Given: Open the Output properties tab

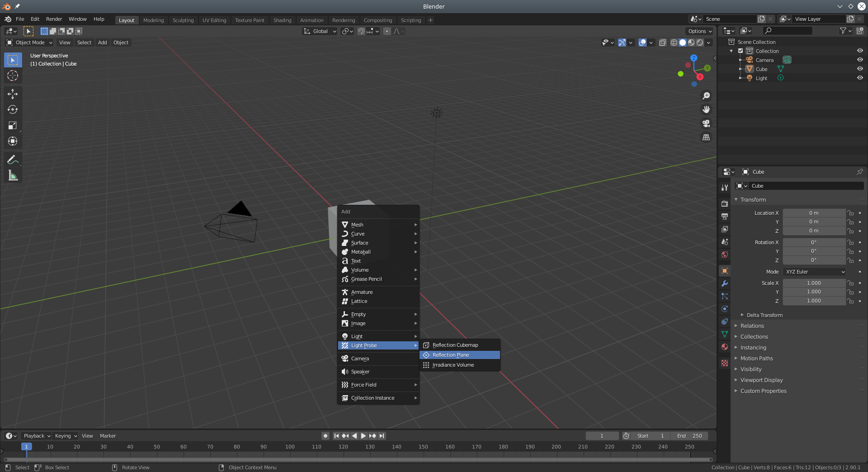Looking at the screenshot, I should click(x=725, y=217).
